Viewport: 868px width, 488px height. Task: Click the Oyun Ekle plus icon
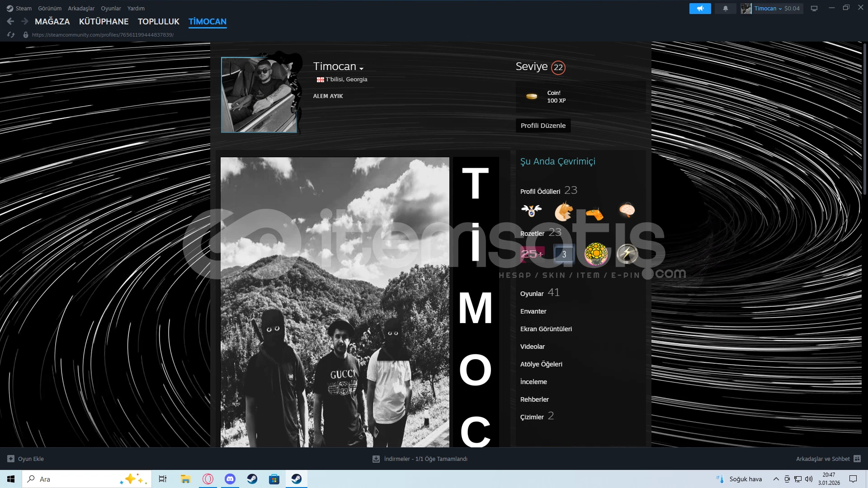(11, 459)
